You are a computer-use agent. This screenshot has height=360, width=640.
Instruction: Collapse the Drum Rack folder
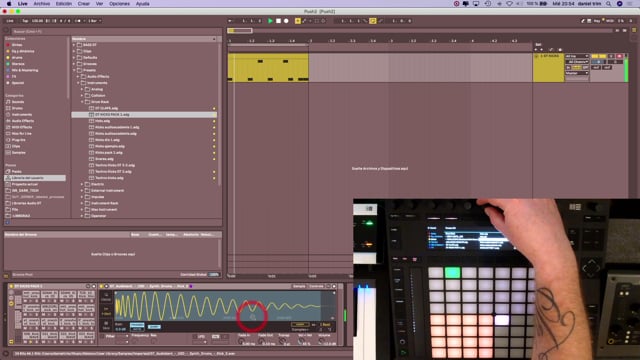tap(82, 102)
